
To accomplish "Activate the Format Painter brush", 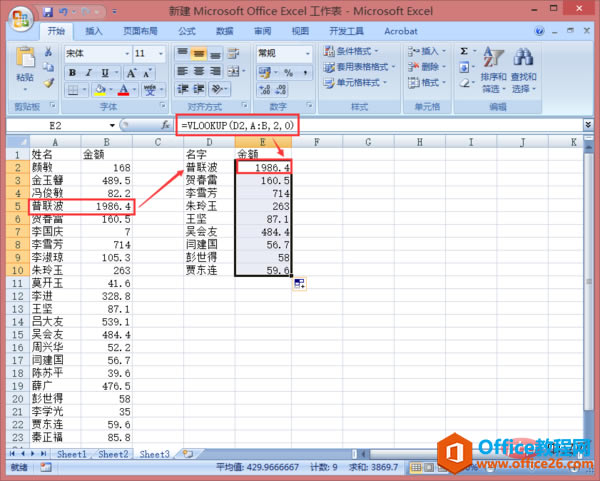I will [49, 82].
